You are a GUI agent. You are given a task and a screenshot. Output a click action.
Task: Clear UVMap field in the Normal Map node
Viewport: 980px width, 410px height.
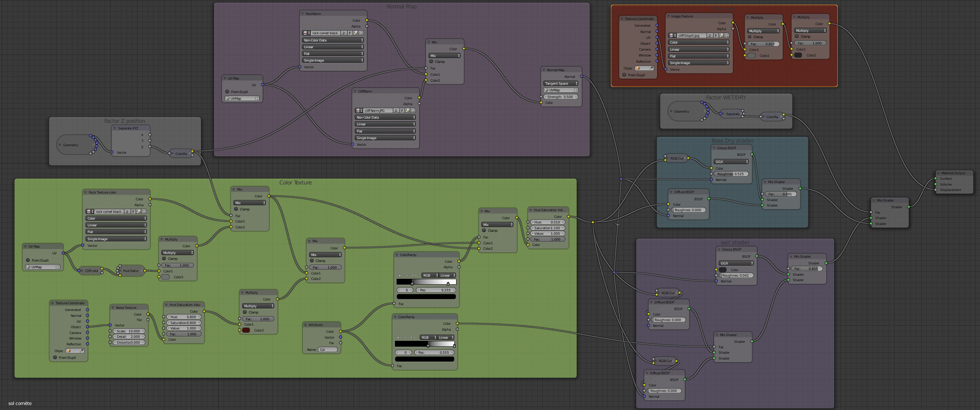(x=575, y=90)
